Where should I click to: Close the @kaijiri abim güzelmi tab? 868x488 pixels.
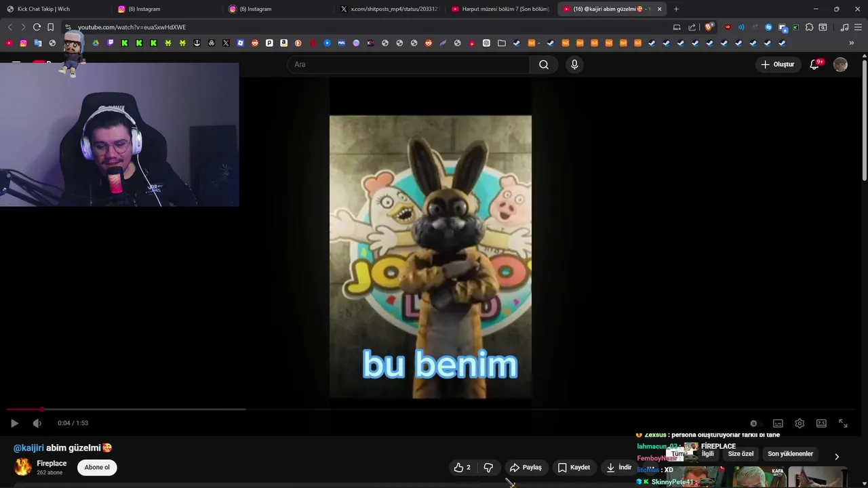tap(659, 9)
